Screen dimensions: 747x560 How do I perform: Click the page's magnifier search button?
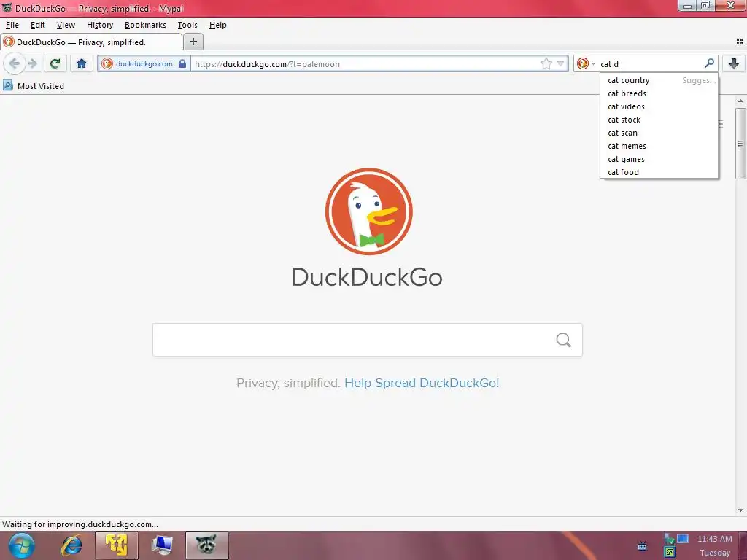pos(564,340)
